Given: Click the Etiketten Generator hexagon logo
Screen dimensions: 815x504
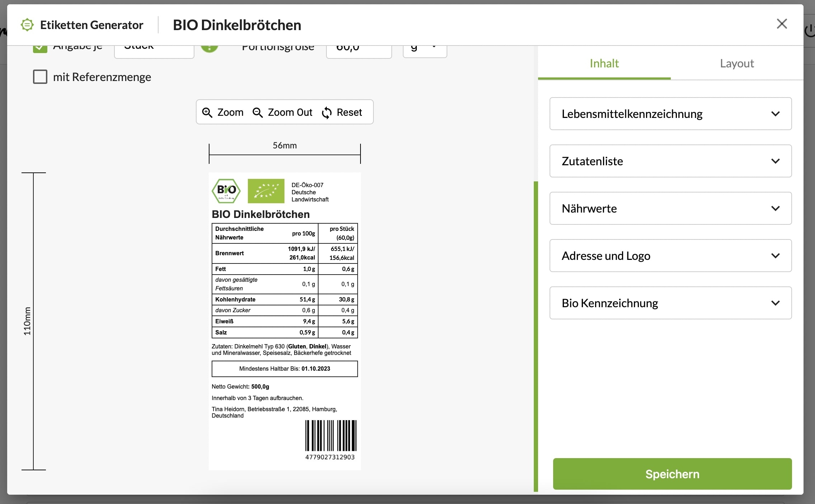Looking at the screenshot, I should 27,25.
